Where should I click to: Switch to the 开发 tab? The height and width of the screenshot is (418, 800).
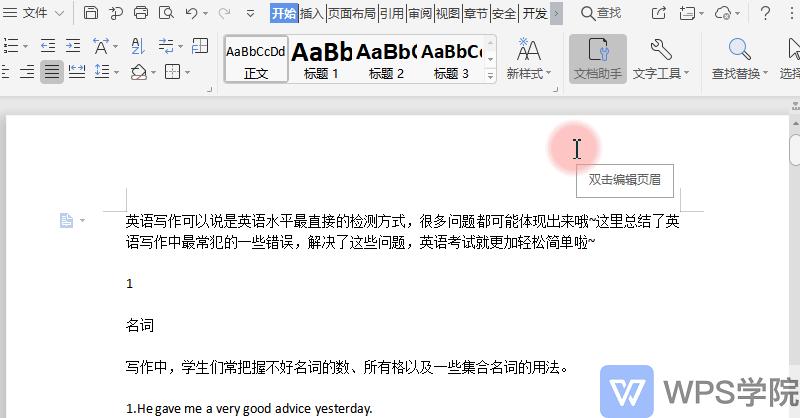(535, 13)
